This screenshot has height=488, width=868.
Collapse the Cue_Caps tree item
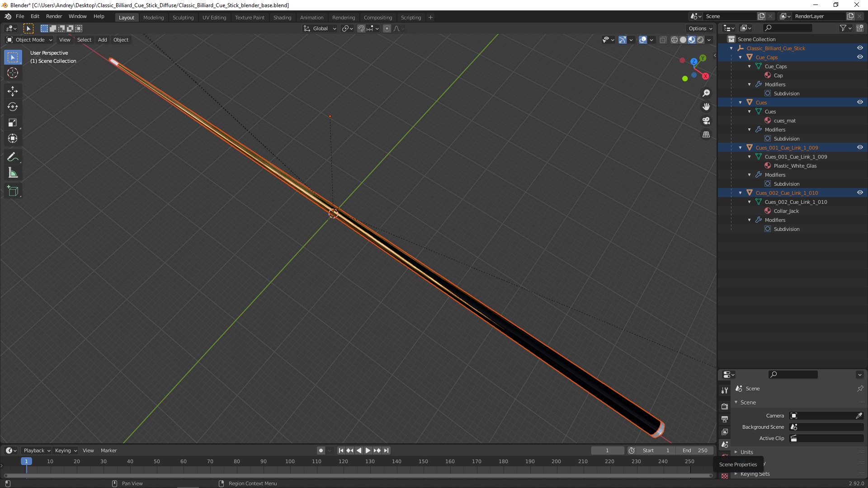coord(741,57)
